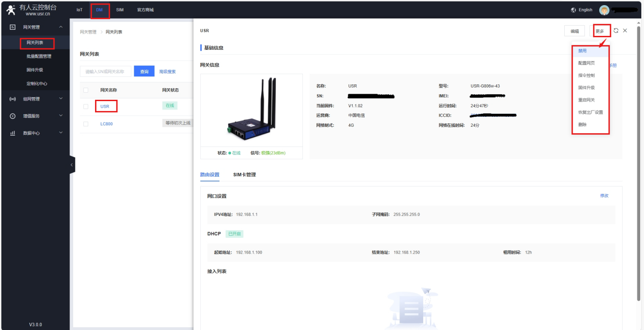The image size is (644, 330).
Task: Select 重启网关 from the dropdown menu
Action: [x=586, y=100]
